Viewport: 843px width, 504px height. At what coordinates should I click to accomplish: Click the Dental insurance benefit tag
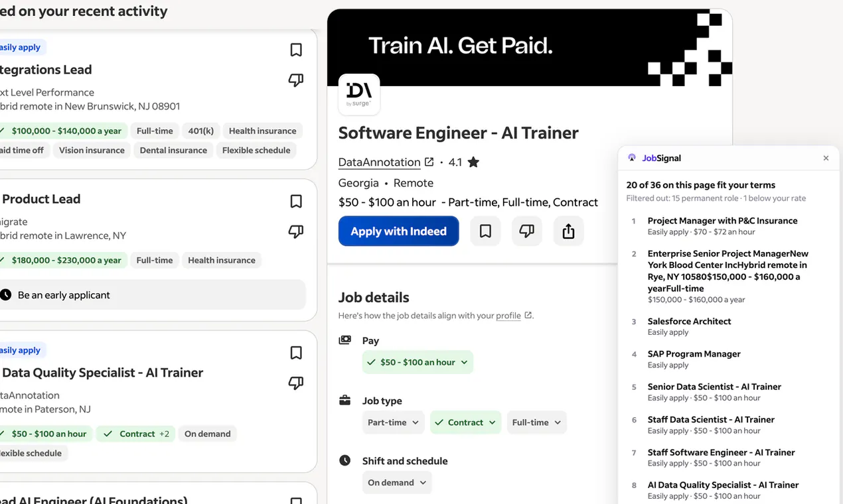click(x=173, y=151)
